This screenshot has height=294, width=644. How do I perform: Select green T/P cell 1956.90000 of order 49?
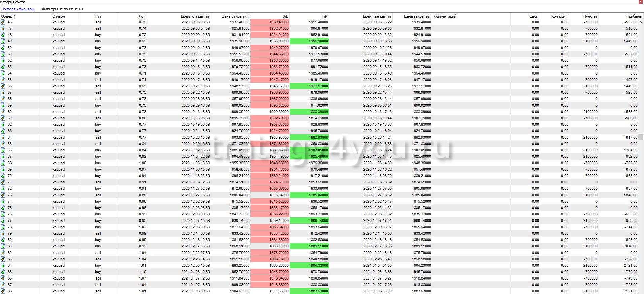(x=309, y=41)
